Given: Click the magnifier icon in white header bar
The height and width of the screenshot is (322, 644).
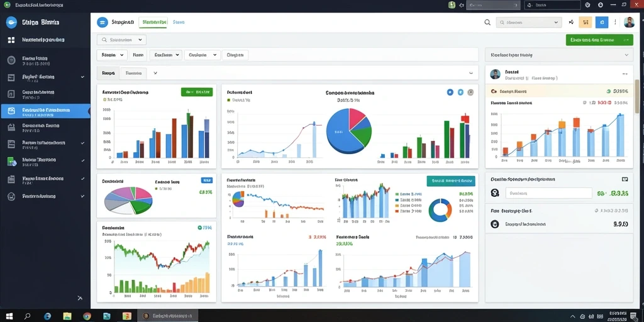Looking at the screenshot, I should pos(487,23).
